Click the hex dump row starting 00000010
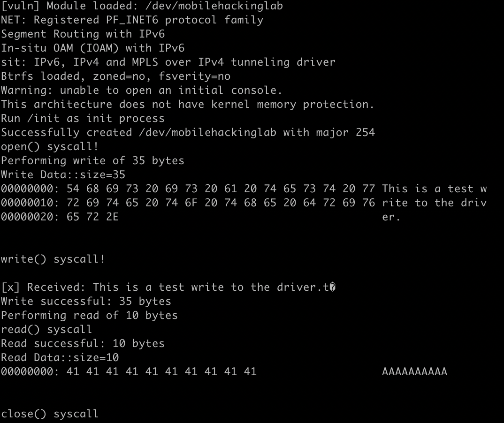This screenshot has width=504, height=423. [244, 203]
